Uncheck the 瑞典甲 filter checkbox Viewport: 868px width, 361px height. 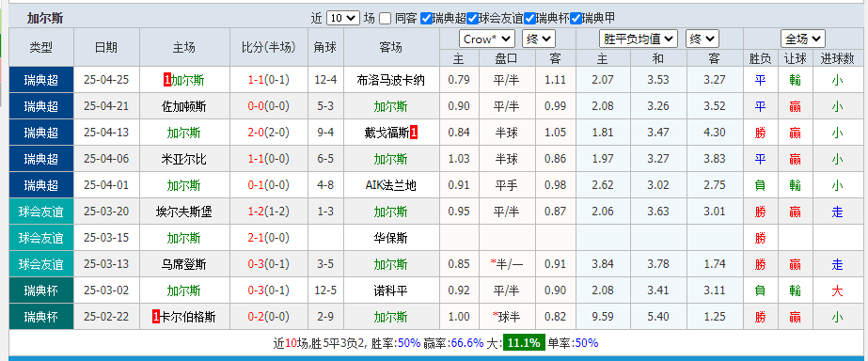pos(576,18)
